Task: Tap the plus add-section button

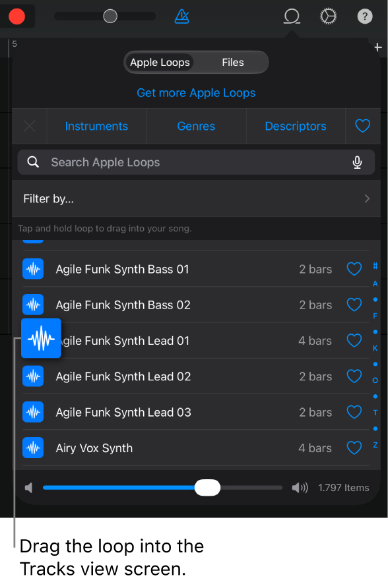Action: [378, 47]
